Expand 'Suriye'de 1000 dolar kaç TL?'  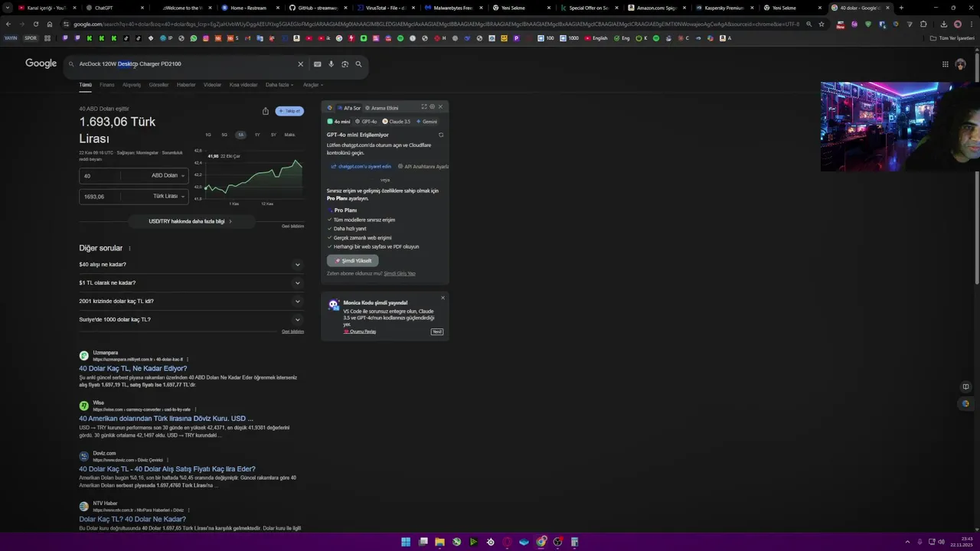(191, 320)
